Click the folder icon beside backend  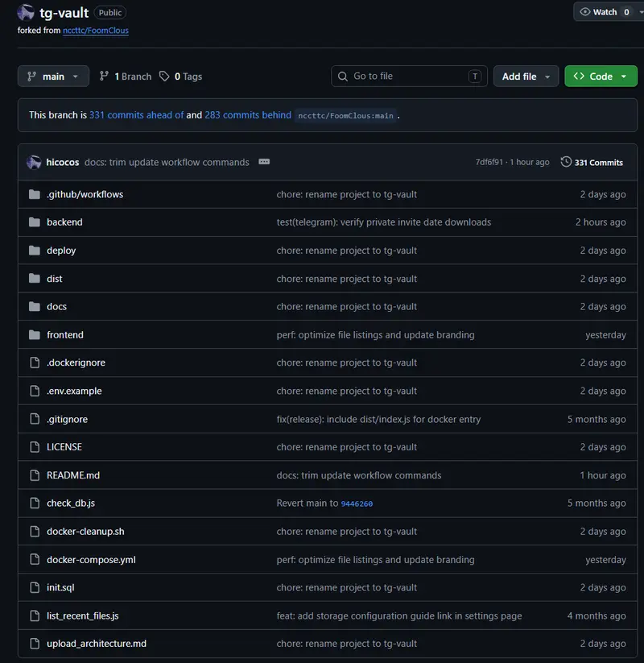35,222
